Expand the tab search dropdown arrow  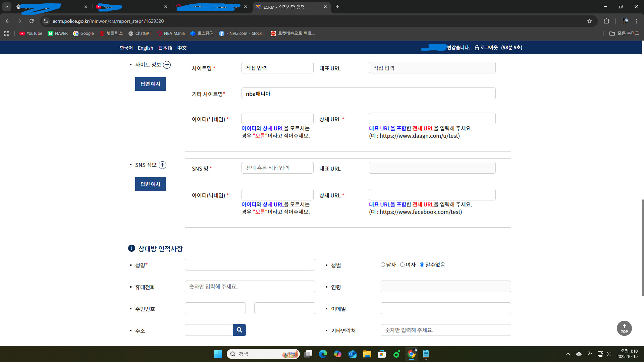pyautogui.click(x=7, y=7)
